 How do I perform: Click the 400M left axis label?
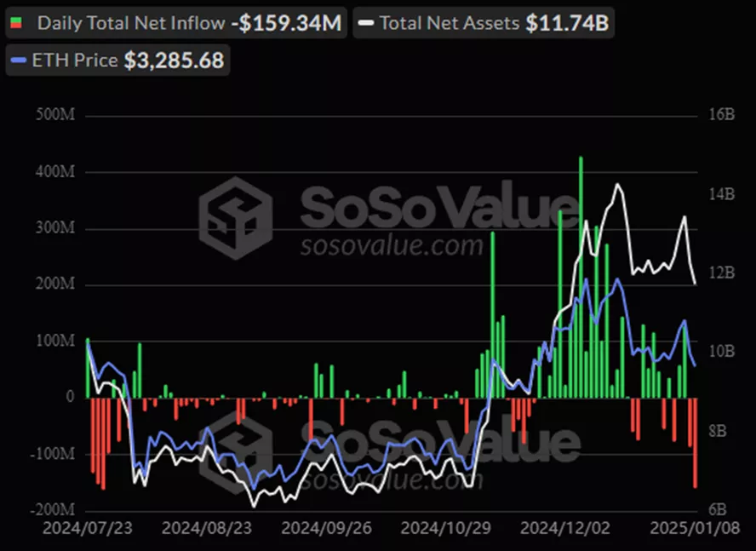(x=55, y=172)
